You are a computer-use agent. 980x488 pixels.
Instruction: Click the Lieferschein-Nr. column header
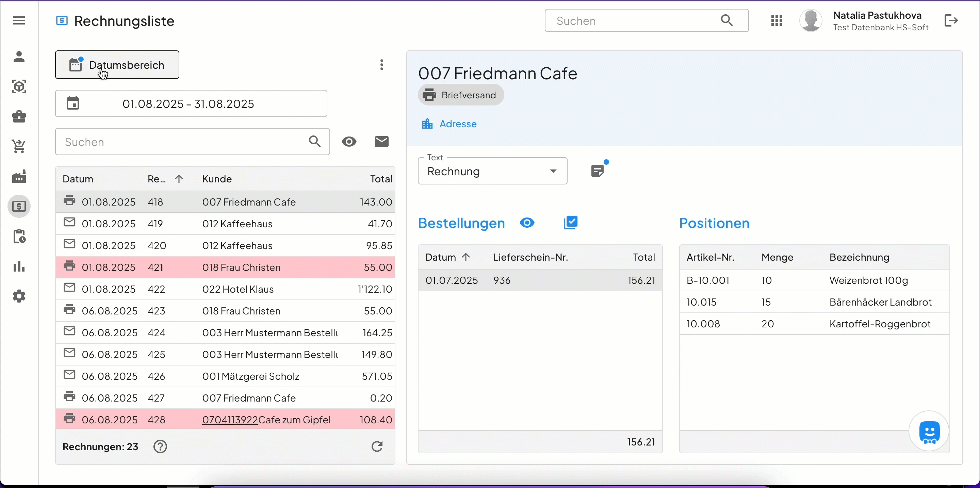(530, 258)
